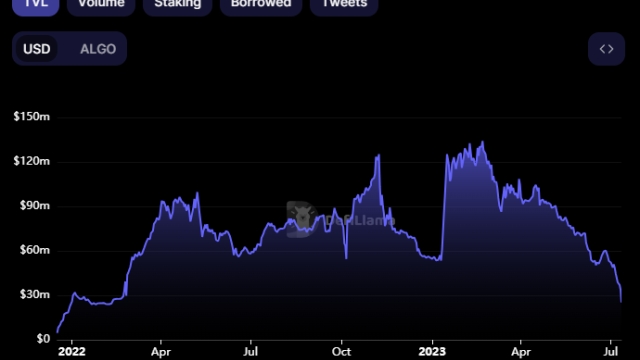Click the first Apr label after 2022

[161, 352]
